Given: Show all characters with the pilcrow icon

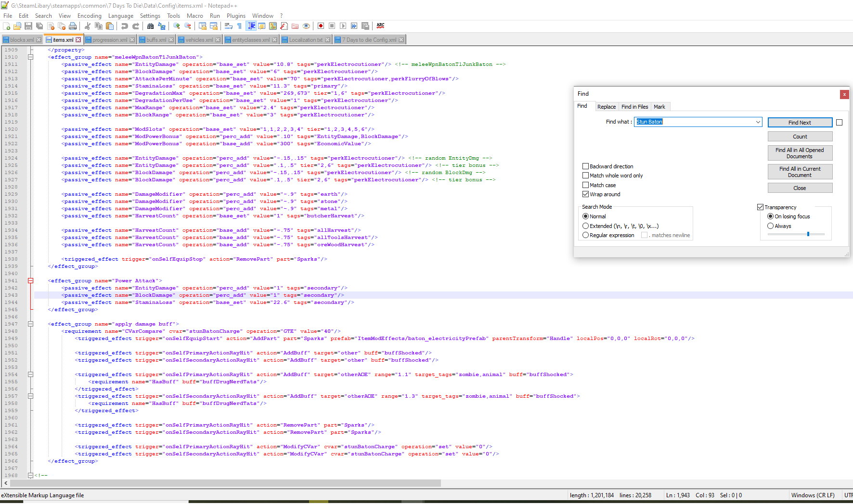Looking at the screenshot, I should [x=240, y=26].
